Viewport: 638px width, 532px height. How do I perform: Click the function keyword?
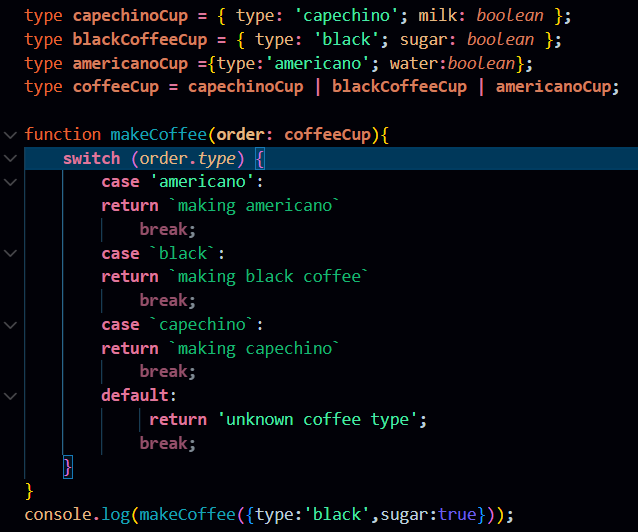tap(63, 134)
